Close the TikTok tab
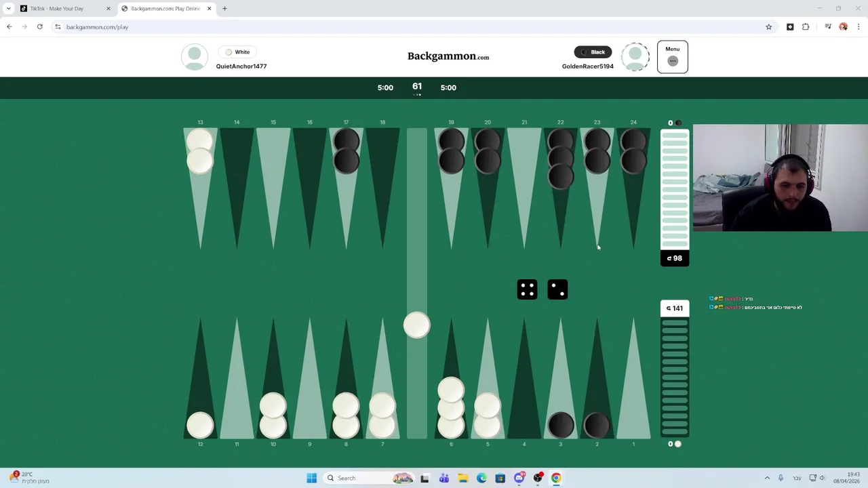Screen dimensions: 868x488 [108, 9]
